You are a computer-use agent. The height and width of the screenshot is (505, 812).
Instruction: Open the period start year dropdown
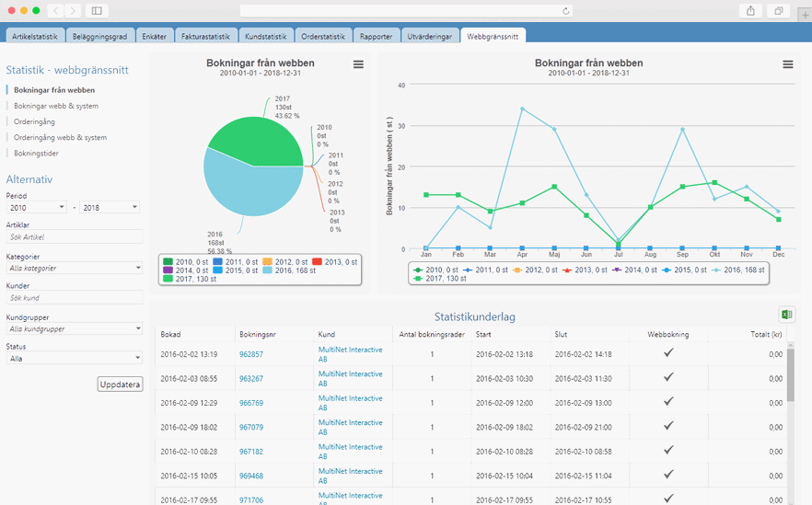tap(36, 208)
